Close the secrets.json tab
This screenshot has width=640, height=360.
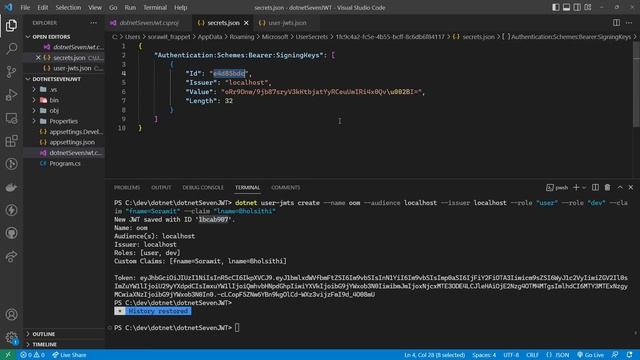pyautogui.click(x=246, y=23)
